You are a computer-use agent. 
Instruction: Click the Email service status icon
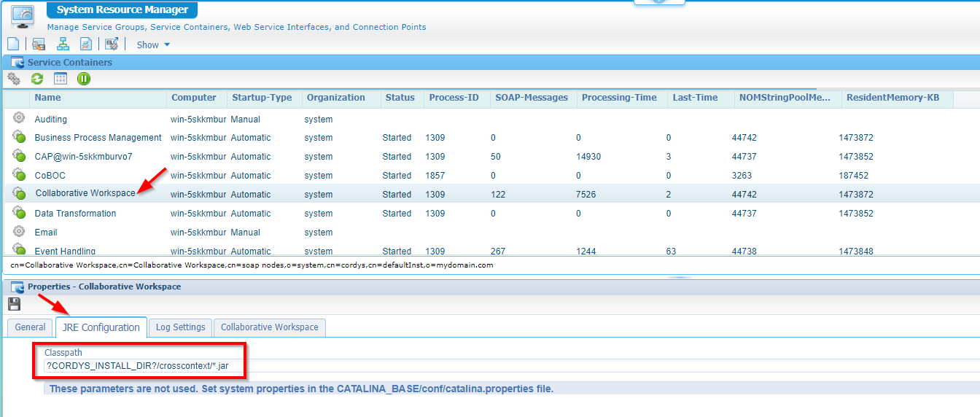tap(19, 232)
